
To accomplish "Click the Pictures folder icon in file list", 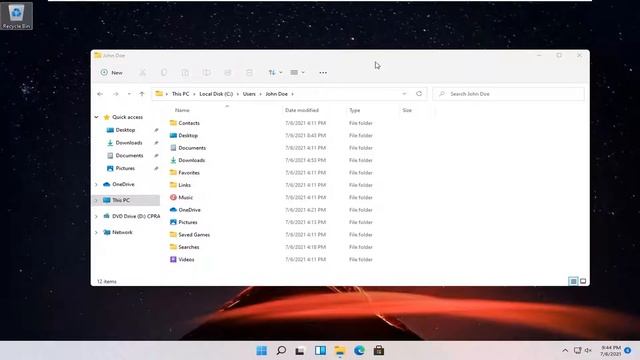I will [173, 222].
